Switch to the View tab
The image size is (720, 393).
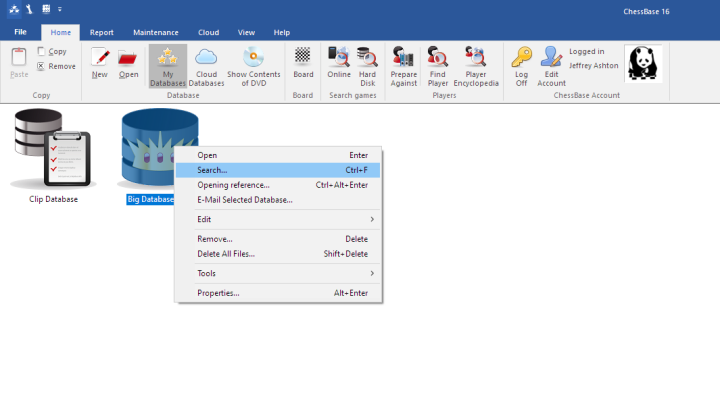(246, 33)
